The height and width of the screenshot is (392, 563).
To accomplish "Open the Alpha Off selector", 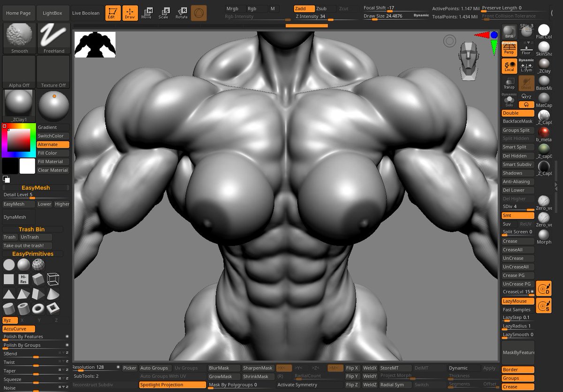I will 19,72.
